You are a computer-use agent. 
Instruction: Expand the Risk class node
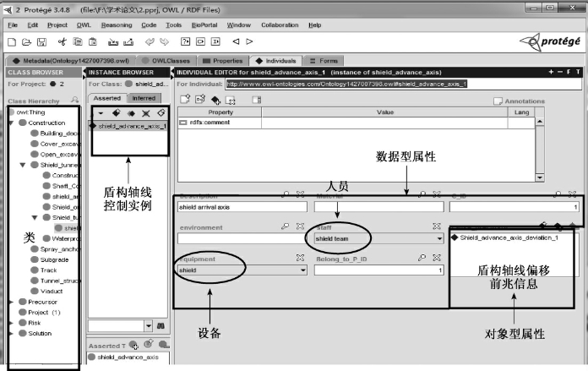[x=11, y=323]
